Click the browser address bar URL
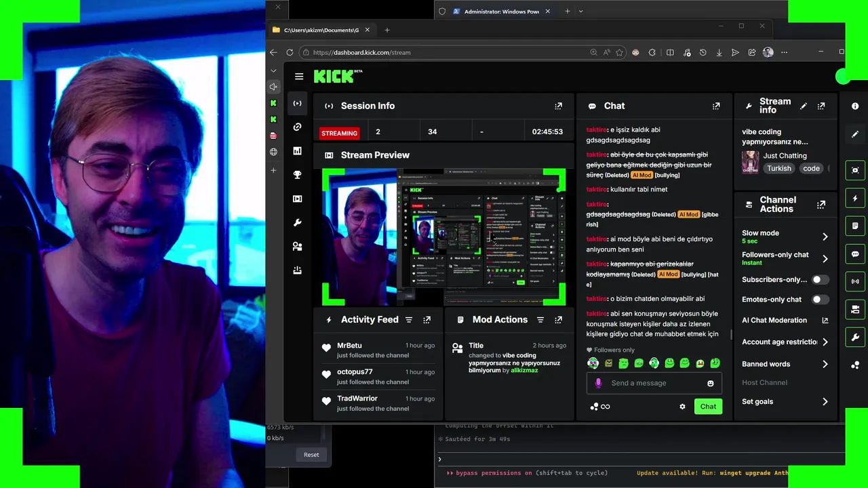The image size is (868, 488). (361, 52)
